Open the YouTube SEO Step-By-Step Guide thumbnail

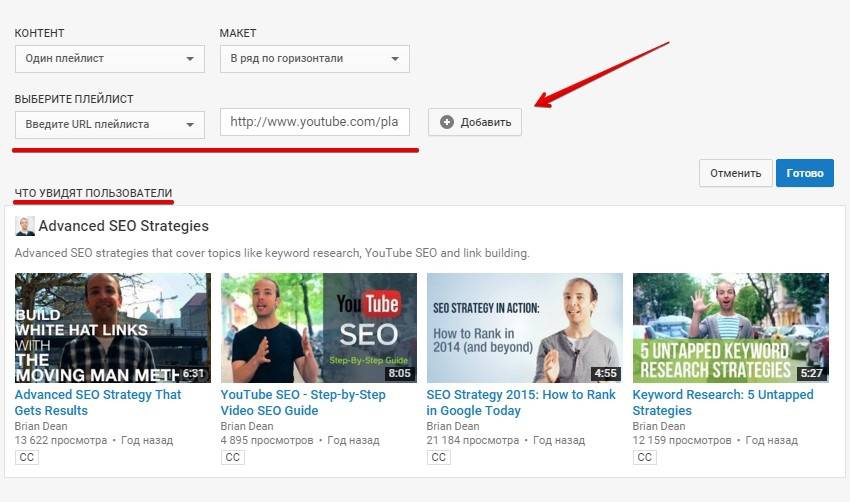pyautogui.click(x=319, y=327)
